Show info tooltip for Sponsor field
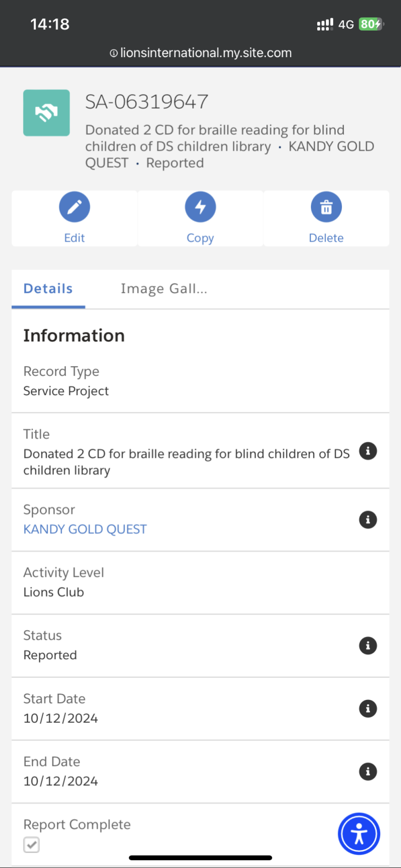Viewport: 401px width, 868px height. click(x=368, y=520)
